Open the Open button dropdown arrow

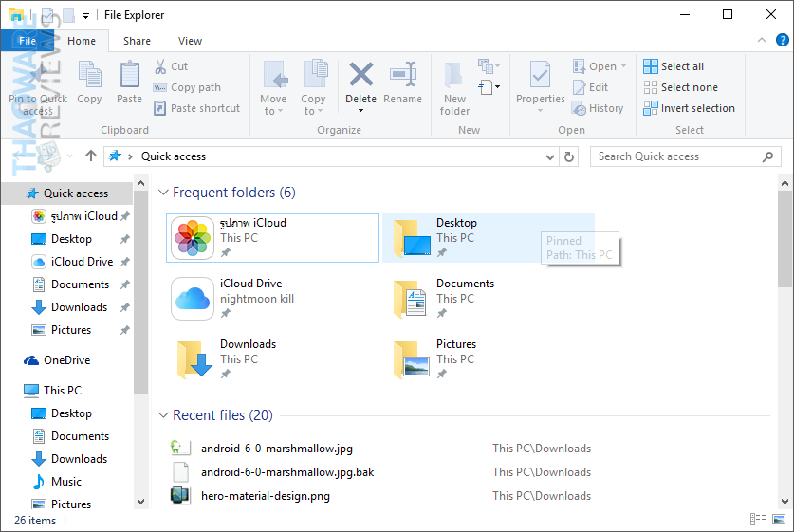[623, 66]
